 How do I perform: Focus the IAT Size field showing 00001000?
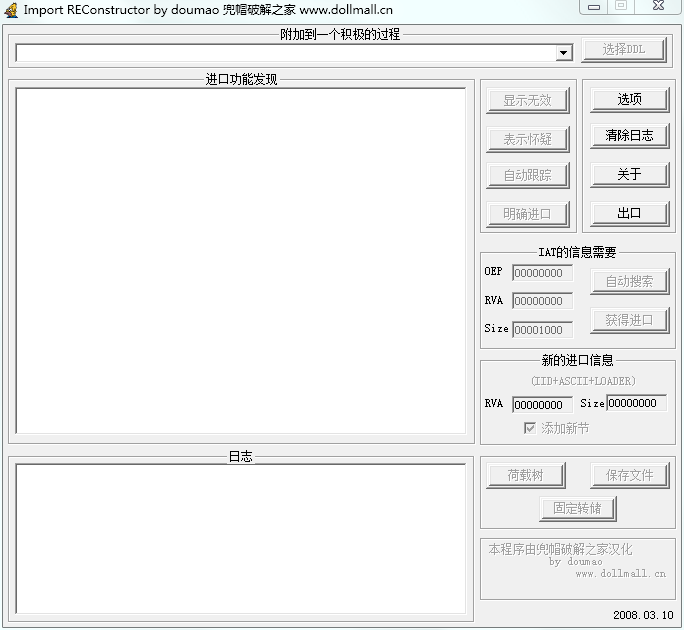542,329
